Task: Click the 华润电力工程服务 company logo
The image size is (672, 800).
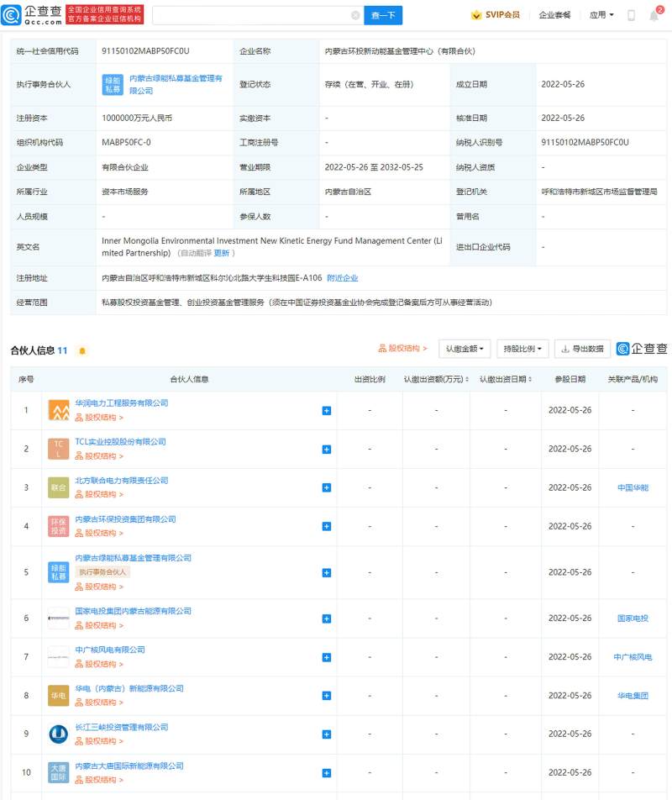Action: pyautogui.click(x=59, y=410)
